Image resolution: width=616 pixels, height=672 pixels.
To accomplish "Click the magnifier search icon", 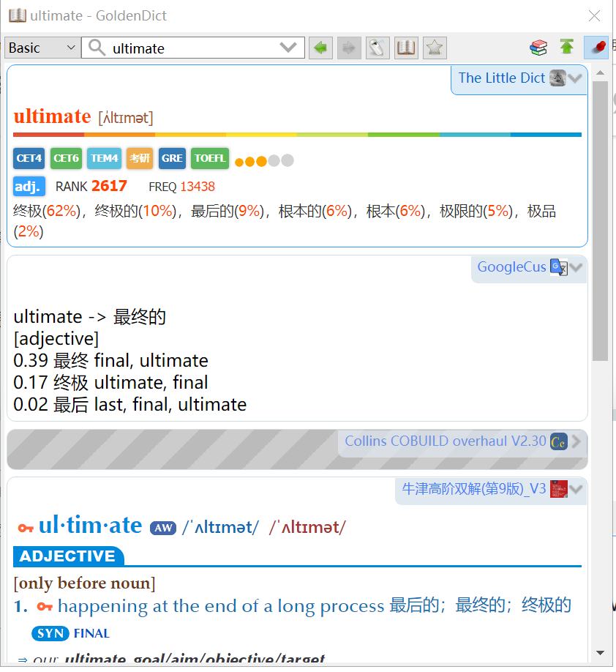I will click(97, 48).
